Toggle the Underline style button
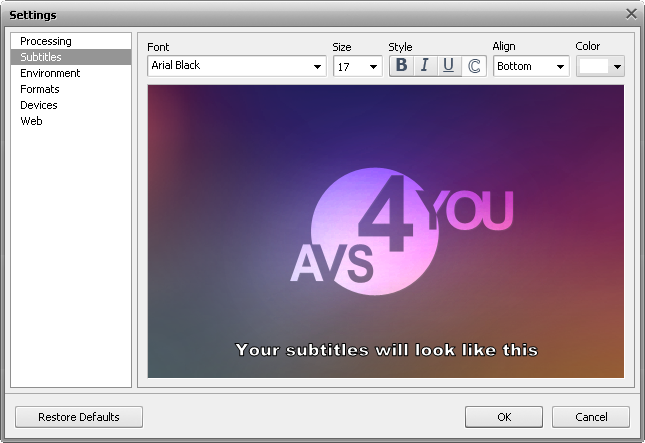The width and height of the screenshot is (645, 443). pos(449,66)
